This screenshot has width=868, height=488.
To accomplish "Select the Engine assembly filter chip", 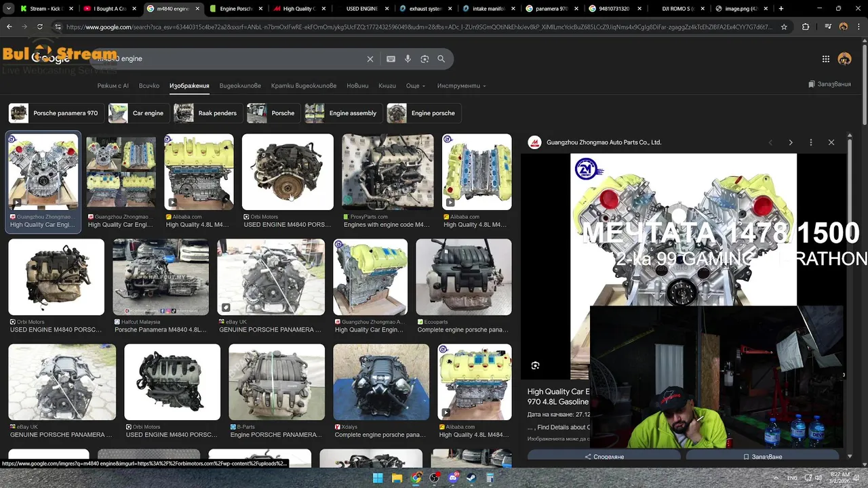I will [344, 113].
